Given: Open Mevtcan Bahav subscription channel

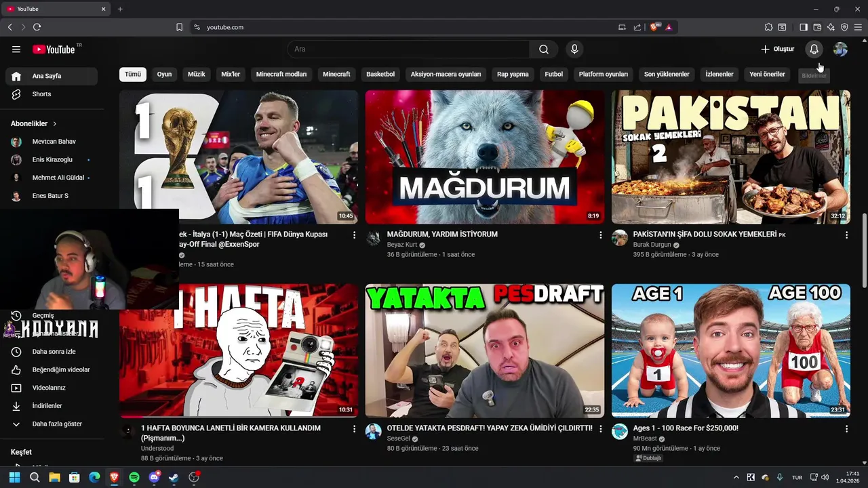Looking at the screenshot, I should pos(52,142).
